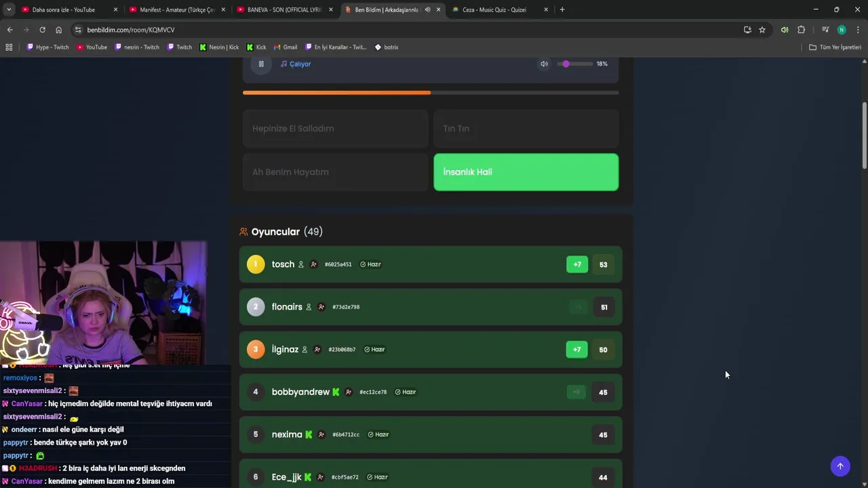Click tosch's +7 points badge
This screenshot has height=488, width=868.
(x=577, y=264)
